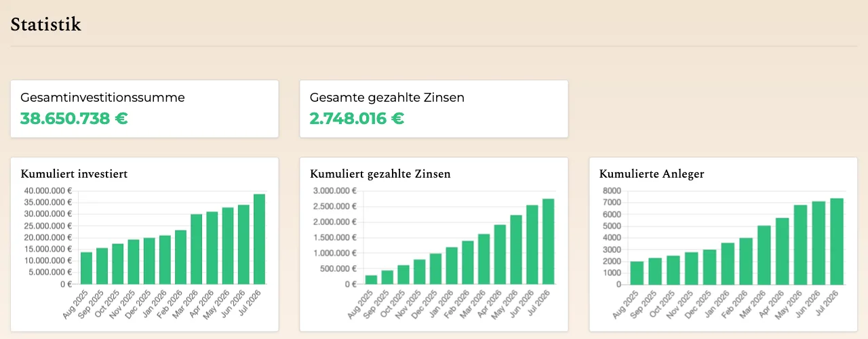This screenshot has width=868, height=339.
Task: Click the Kumuliert gezahlte Zinsen chart title
Action: (380, 174)
